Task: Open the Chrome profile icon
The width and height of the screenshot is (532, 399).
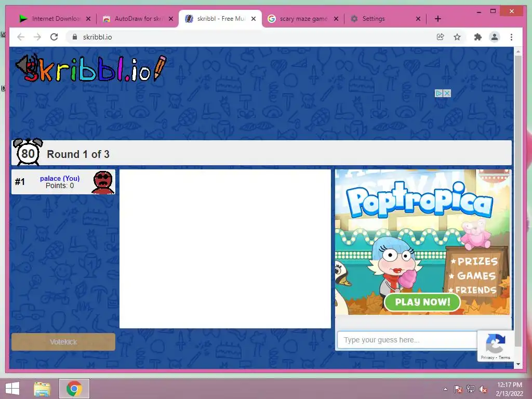Action: click(495, 37)
